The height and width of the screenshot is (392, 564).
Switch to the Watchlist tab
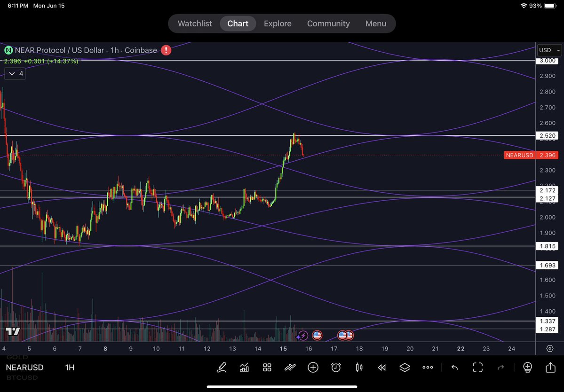coord(195,24)
